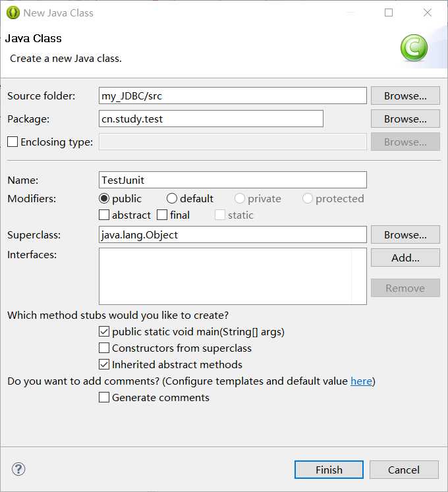Enable the Enclosing type checkbox

13,142
